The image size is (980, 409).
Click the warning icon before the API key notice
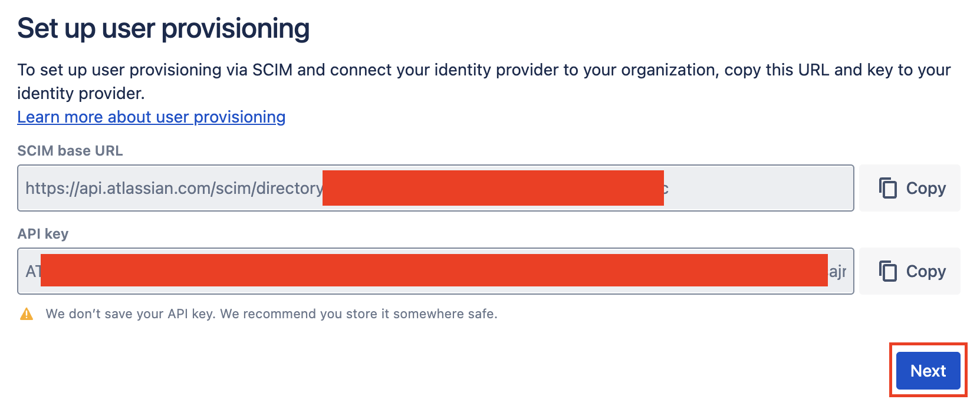[x=26, y=314]
